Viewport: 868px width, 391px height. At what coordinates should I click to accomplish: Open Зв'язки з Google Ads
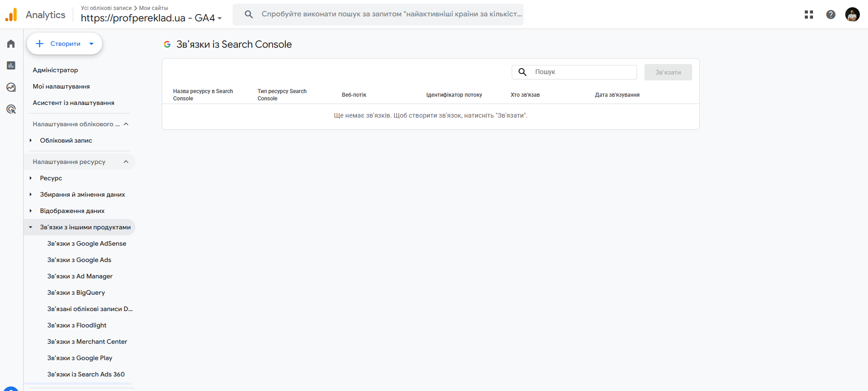tap(79, 260)
